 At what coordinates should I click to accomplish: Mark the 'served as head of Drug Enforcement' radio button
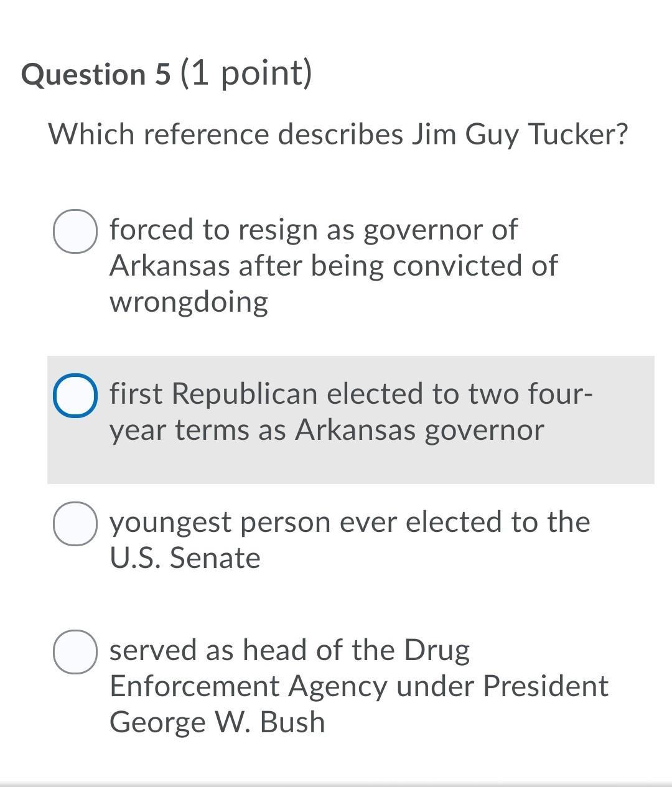(x=75, y=651)
